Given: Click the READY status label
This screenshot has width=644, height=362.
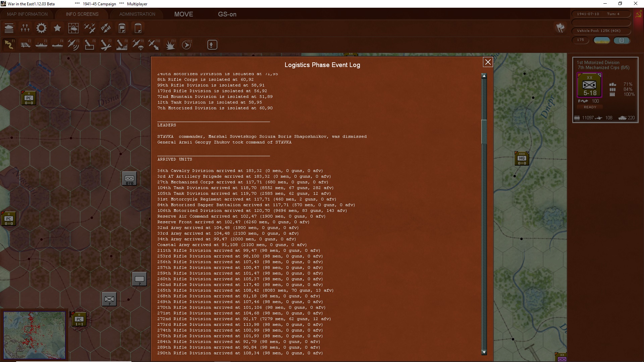Looking at the screenshot, I should click(x=590, y=107).
